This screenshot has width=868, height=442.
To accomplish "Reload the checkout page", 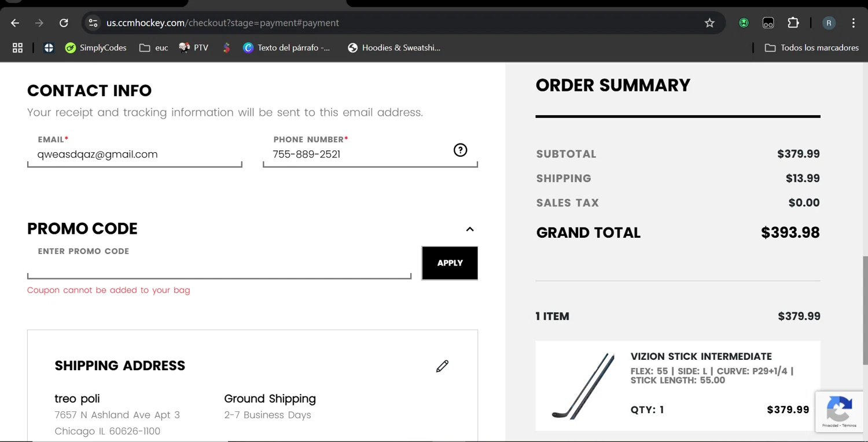I will pos(64,23).
